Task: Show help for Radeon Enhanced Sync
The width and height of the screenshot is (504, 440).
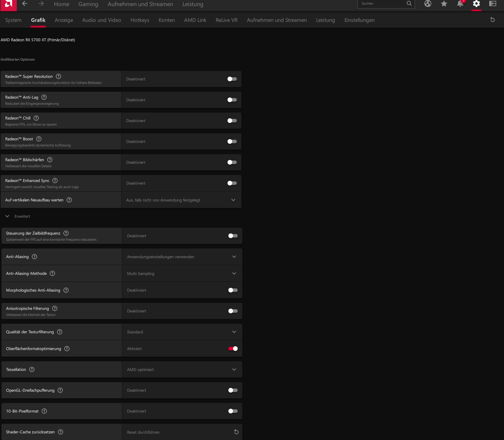Action: tap(55, 181)
